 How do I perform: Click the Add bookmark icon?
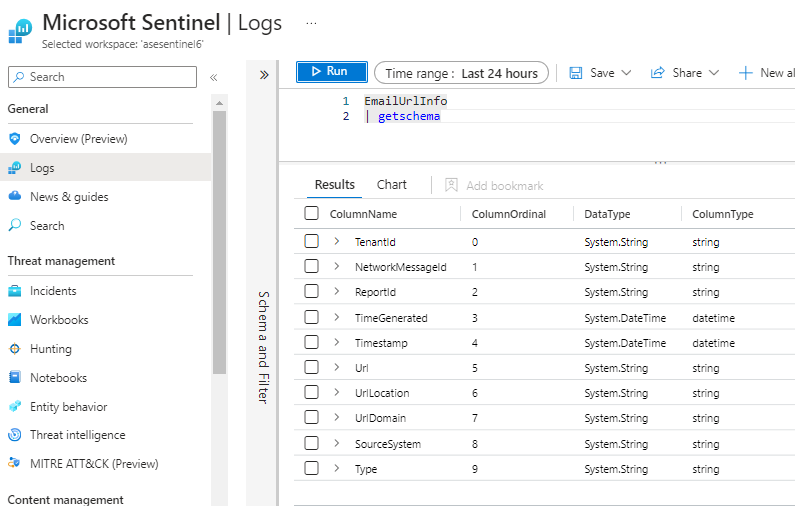tap(451, 185)
